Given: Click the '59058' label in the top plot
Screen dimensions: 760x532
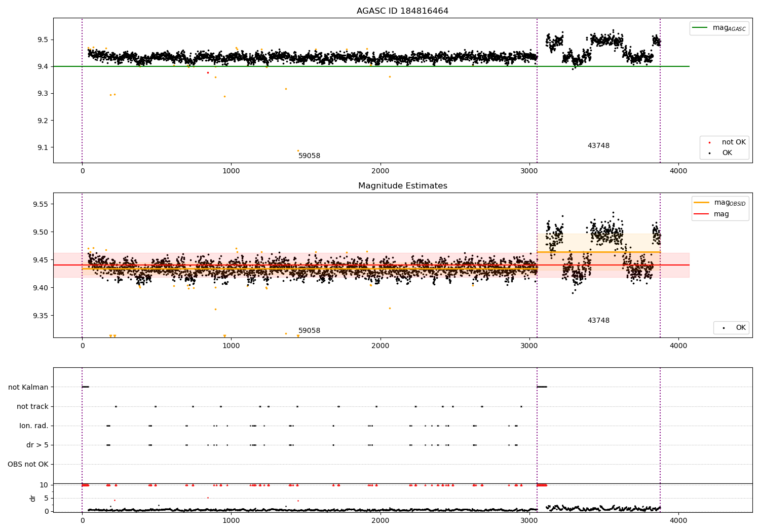Looking at the screenshot, I should coord(309,156).
